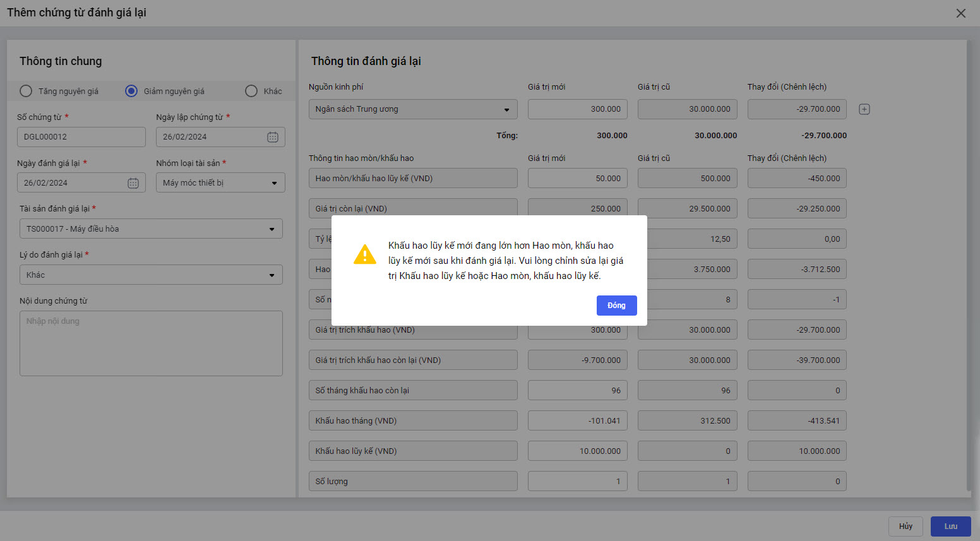Viewport: 980px width, 541px height.
Task: Open Nguồn kinh phí dropdown list
Action: click(x=506, y=110)
